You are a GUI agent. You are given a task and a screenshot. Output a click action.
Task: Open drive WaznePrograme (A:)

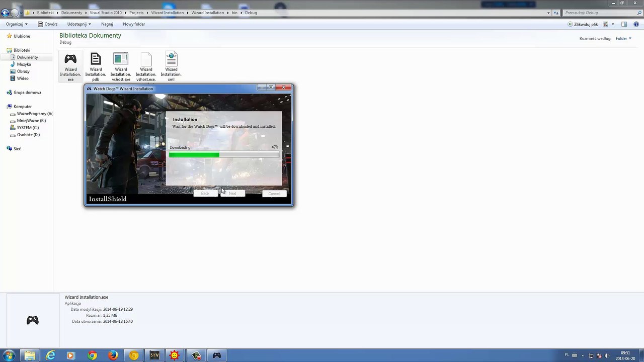click(34, 114)
